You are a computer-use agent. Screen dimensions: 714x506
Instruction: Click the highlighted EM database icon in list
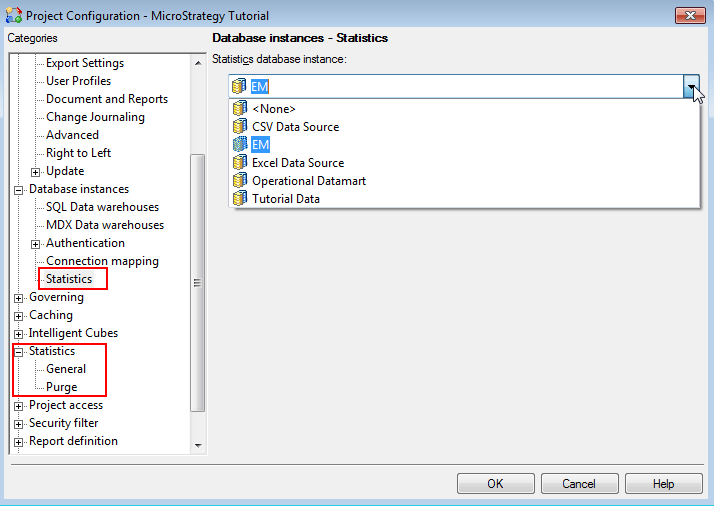click(x=239, y=145)
